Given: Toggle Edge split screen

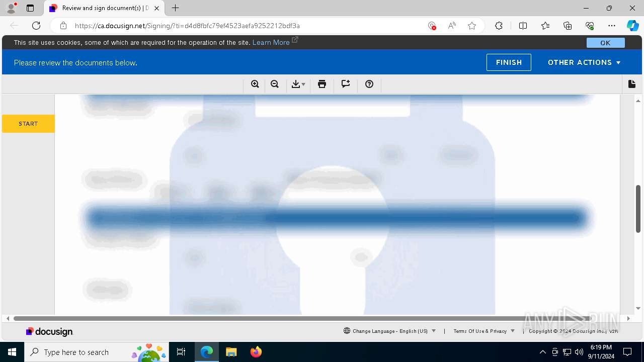Looking at the screenshot, I should [523, 26].
